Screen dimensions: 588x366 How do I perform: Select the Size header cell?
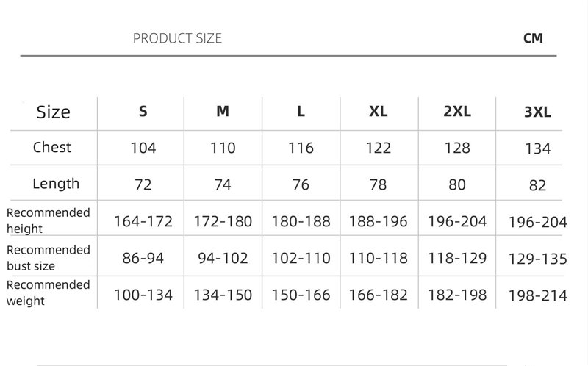[x=53, y=112]
